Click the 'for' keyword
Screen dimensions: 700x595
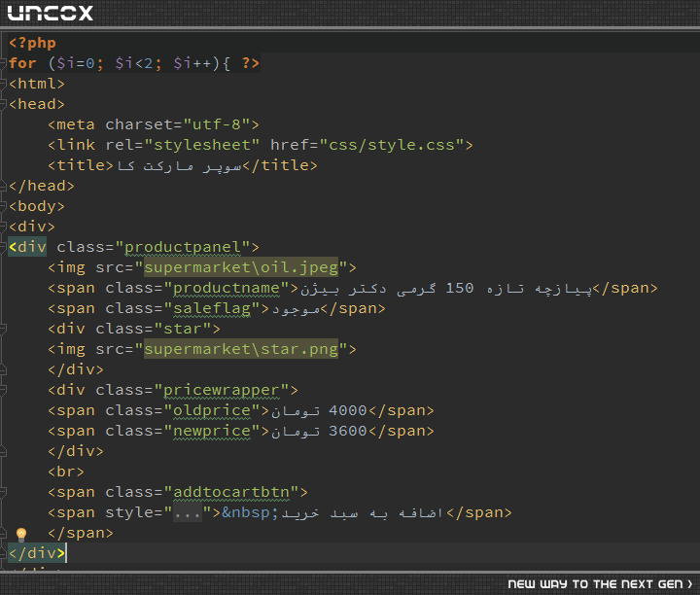click(22, 63)
